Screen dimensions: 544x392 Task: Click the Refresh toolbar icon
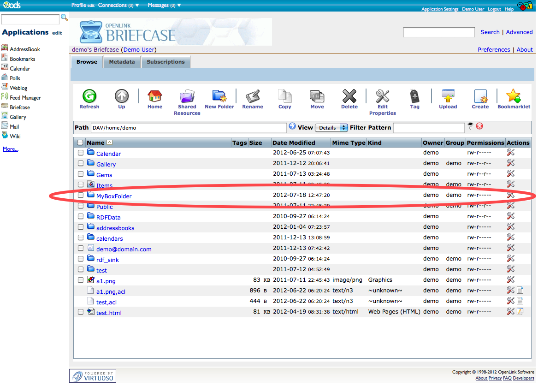pos(89,96)
